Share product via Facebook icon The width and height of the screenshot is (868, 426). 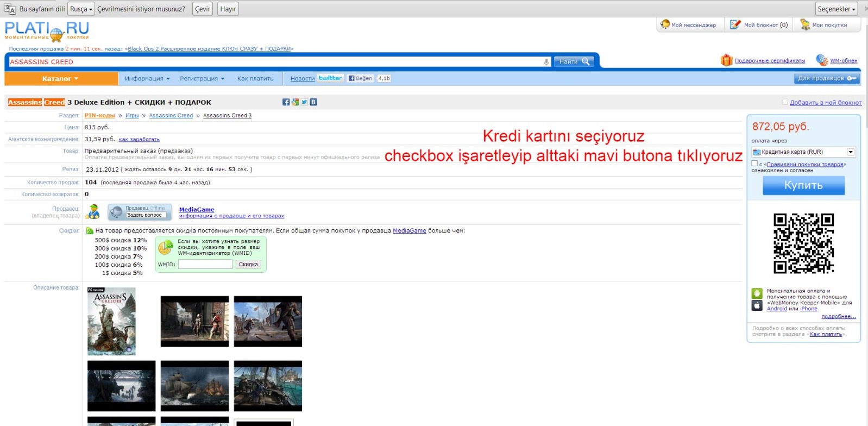286,102
